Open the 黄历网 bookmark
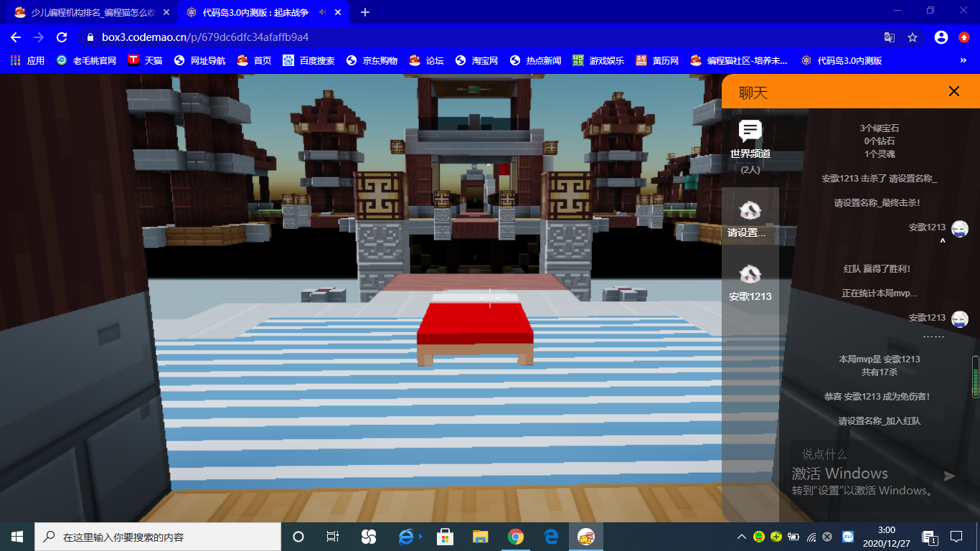980x551 pixels. (x=657, y=61)
